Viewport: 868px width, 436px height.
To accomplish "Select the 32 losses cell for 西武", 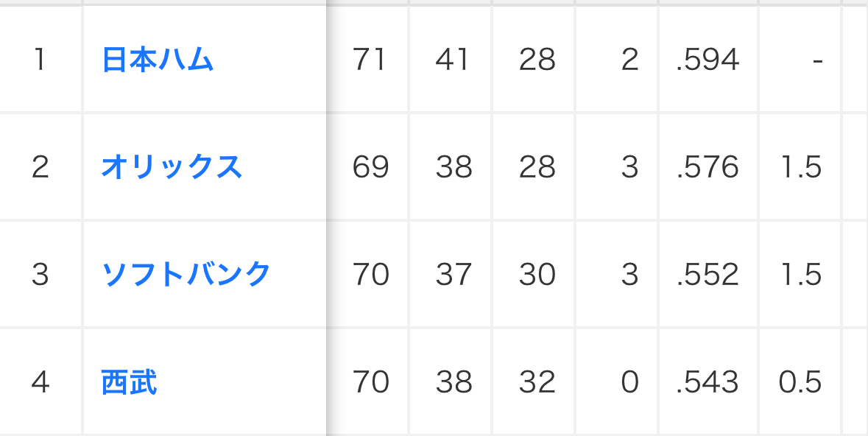I will (536, 382).
